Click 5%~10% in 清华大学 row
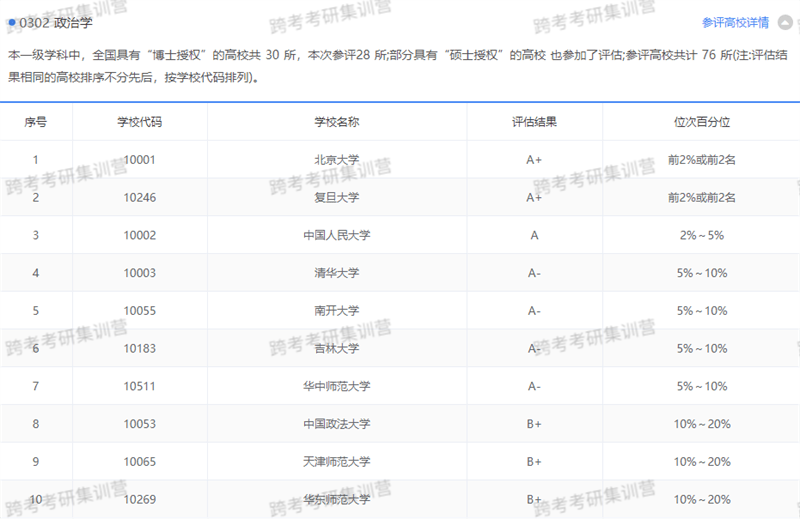The image size is (800, 519). (x=702, y=273)
